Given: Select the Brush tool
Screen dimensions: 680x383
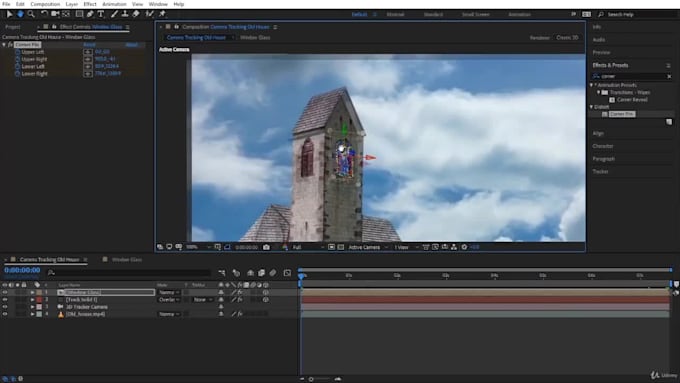Looking at the screenshot, I should point(114,14).
